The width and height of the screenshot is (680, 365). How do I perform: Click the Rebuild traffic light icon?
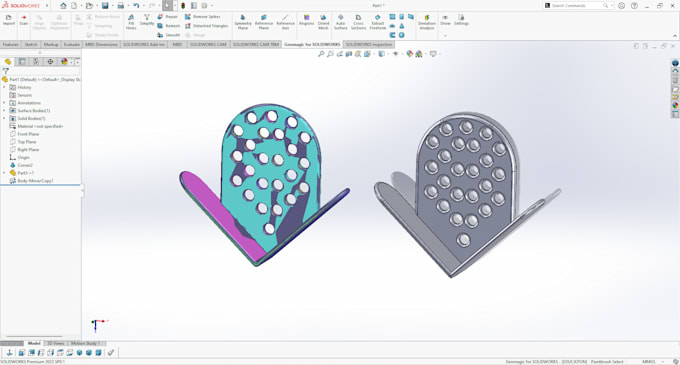pos(183,6)
